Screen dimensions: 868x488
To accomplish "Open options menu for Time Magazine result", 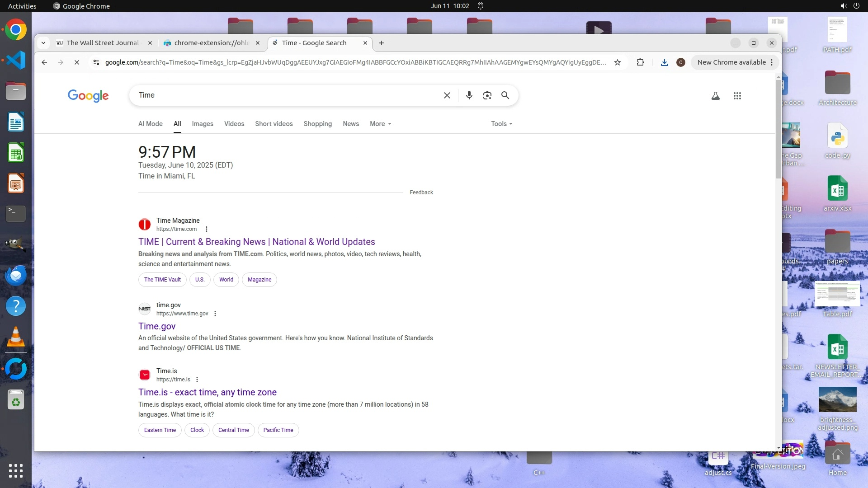I will click(x=207, y=229).
